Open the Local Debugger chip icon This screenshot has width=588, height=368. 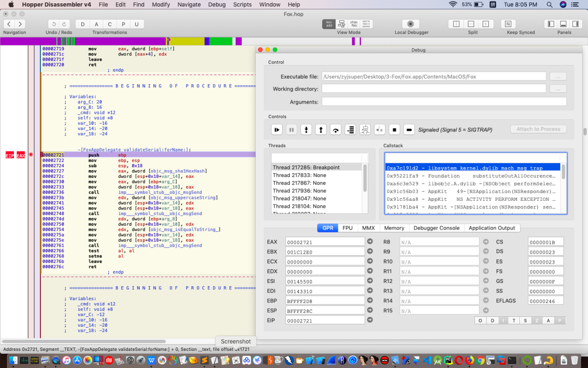tap(410, 24)
